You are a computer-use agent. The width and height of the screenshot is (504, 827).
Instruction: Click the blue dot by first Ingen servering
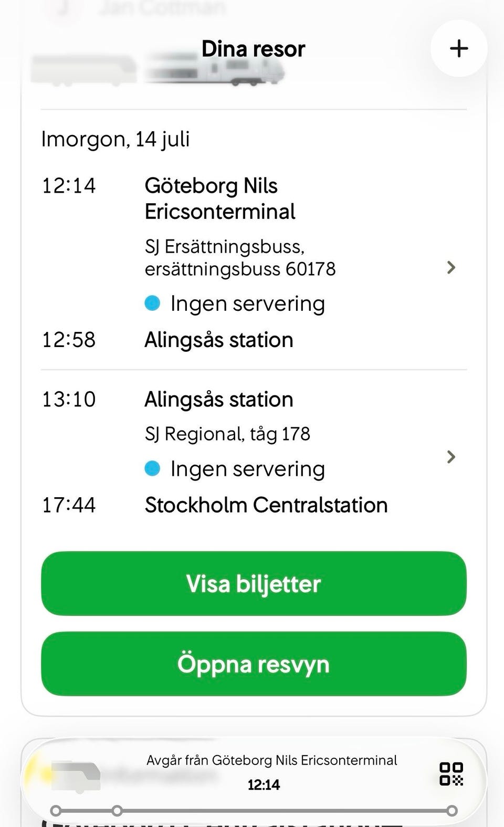pos(152,303)
